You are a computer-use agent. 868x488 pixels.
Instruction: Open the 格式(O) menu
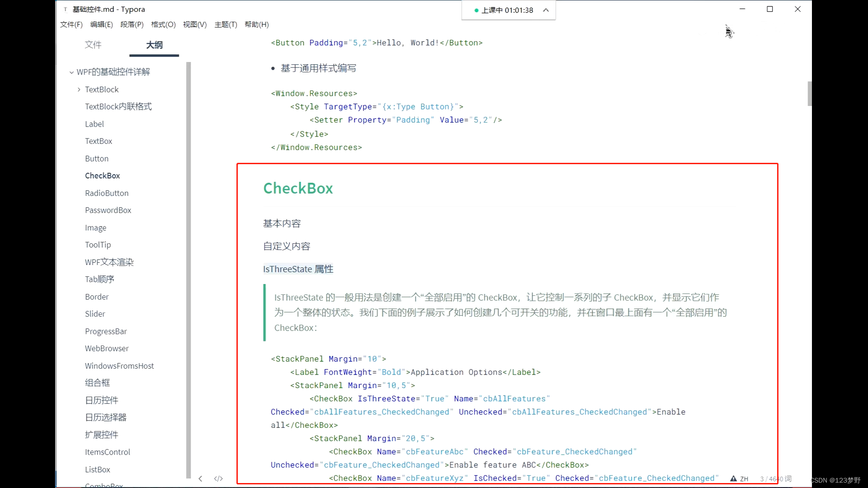[163, 24]
